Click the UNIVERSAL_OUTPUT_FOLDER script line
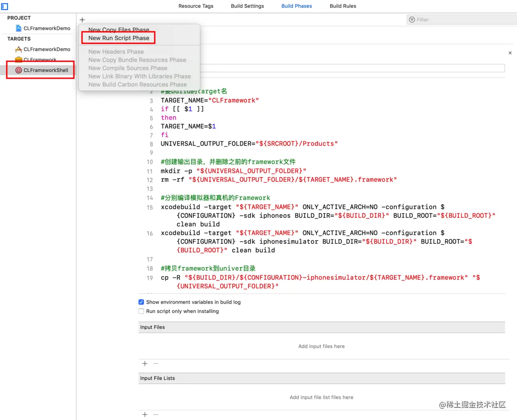Screen dimensions: 517x420 [249, 144]
